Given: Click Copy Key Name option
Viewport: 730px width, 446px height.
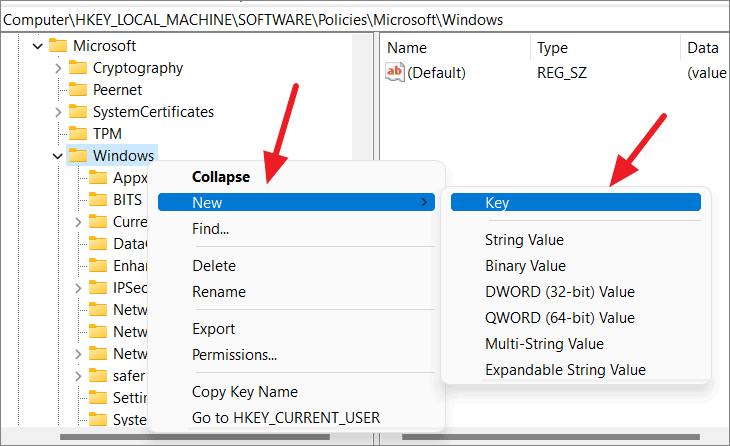Looking at the screenshot, I should (x=244, y=392).
